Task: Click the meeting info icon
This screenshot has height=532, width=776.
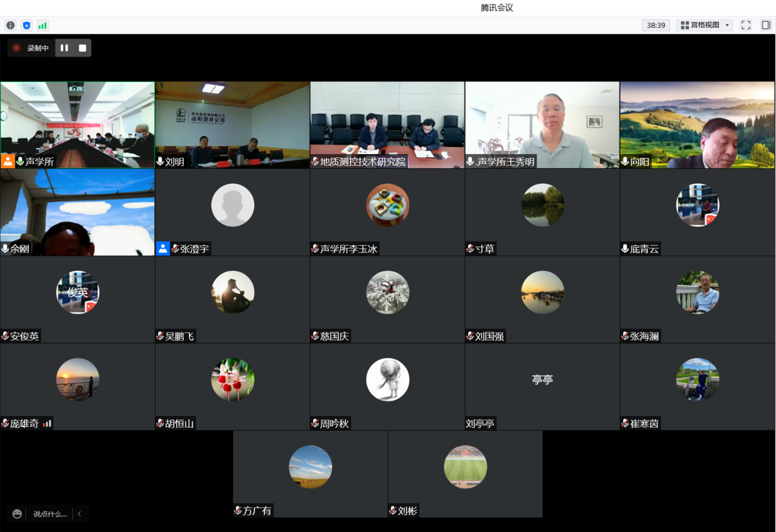Action: (10, 25)
